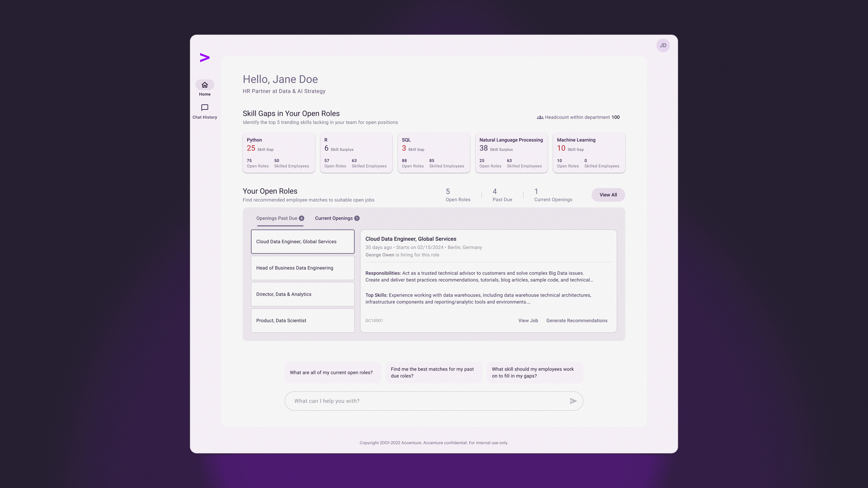Open the Home sidebar icon
The image size is (868, 488).
coord(205,85)
